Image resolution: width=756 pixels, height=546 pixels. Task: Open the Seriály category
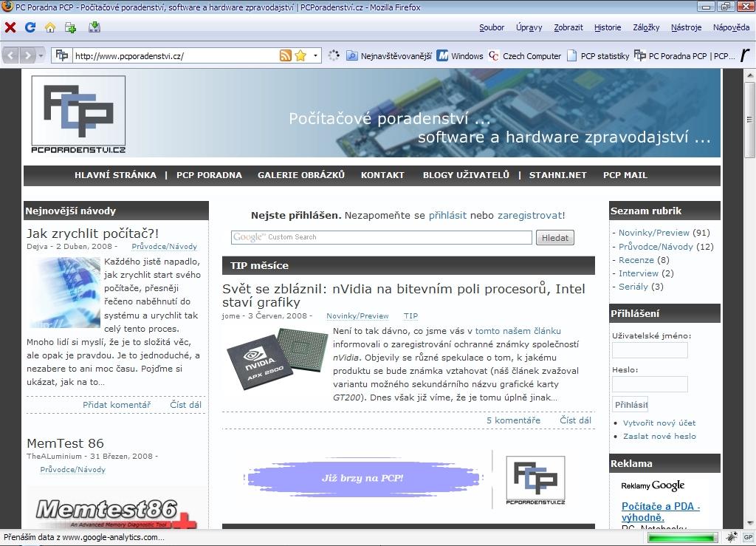(x=633, y=287)
